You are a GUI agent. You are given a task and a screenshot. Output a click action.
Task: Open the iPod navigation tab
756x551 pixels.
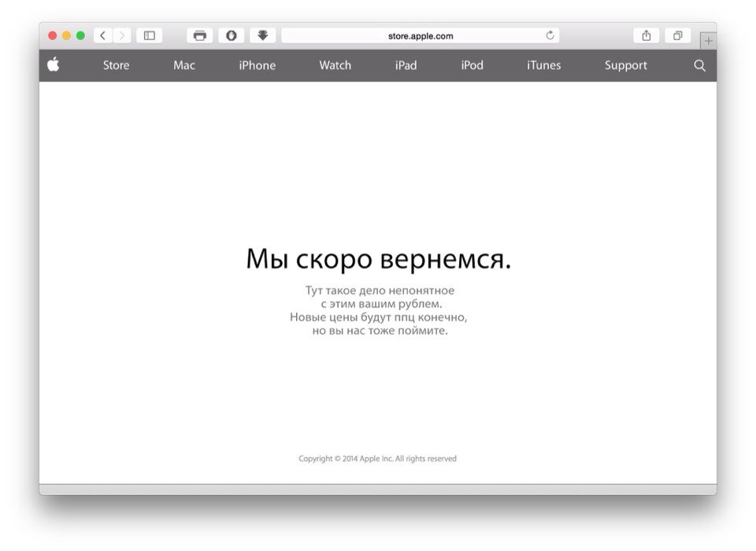click(x=472, y=65)
